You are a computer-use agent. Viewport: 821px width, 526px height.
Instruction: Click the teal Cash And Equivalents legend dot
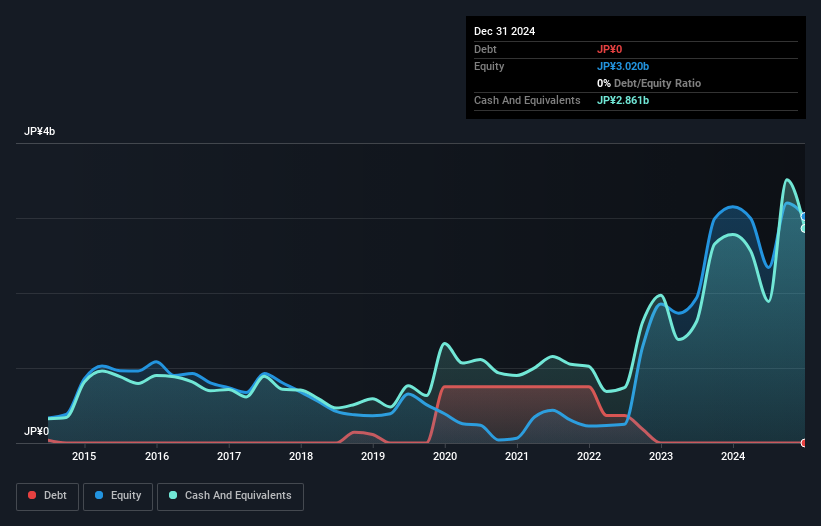click(x=173, y=495)
